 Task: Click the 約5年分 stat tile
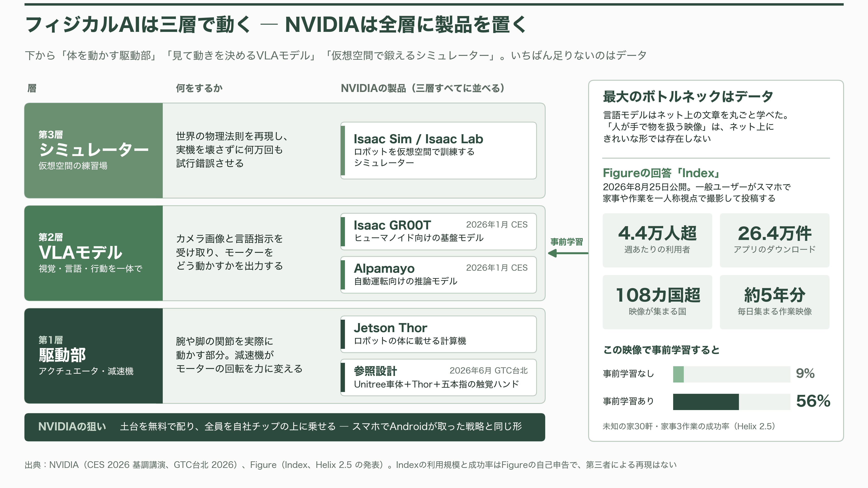click(774, 302)
